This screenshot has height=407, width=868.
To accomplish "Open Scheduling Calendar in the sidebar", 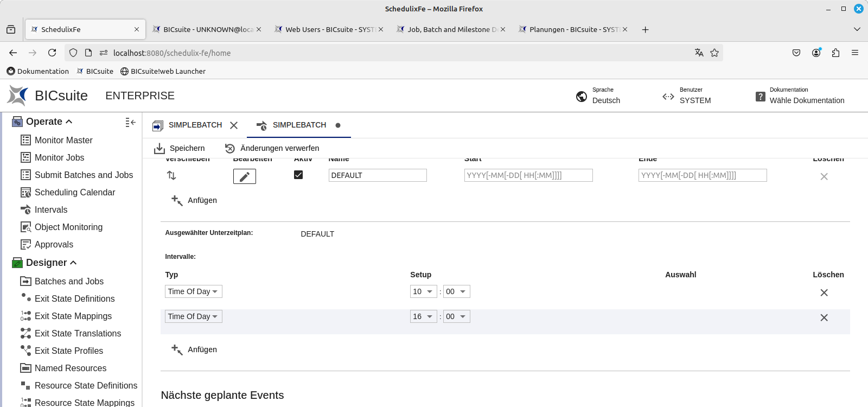I will 75,192.
